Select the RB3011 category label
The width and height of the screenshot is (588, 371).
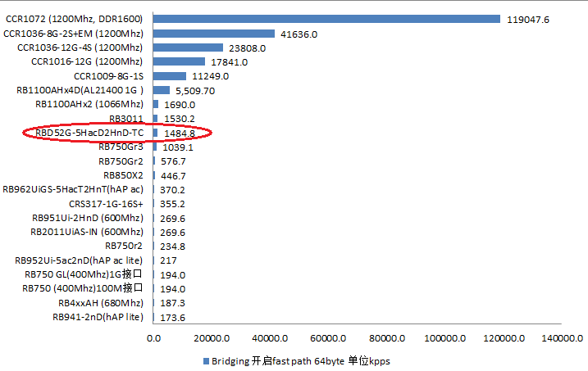point(126,119)
